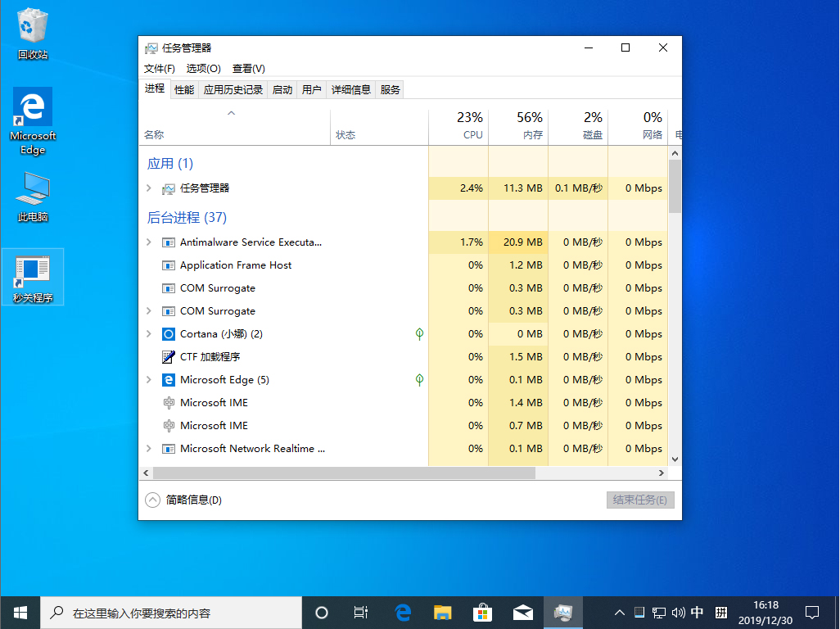The image size is (840, 629).
Task: Expand the Antimalware Service Executable entry
Action: click(150, 242)
